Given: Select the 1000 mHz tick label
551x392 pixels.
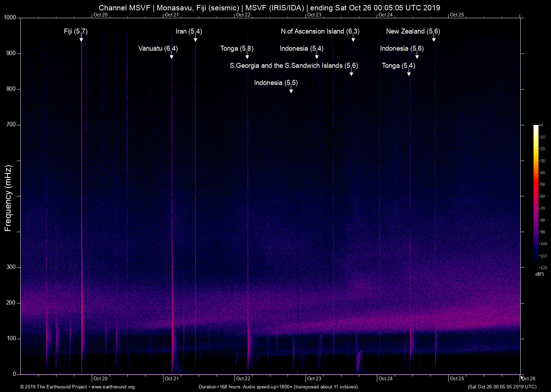Looking at the screenshot, I should pos(10,16).
